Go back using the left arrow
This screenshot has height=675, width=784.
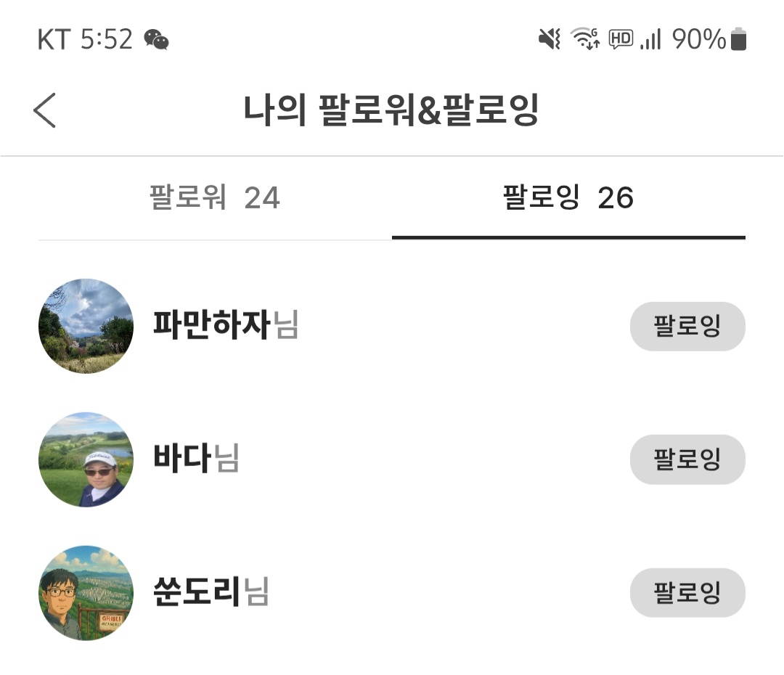tap(45, 111)
